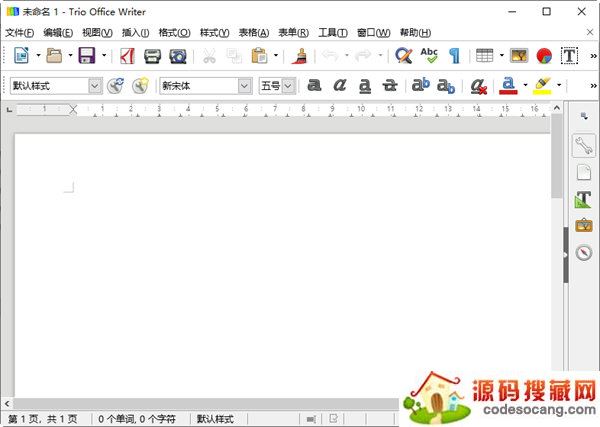Click the Print icon

(152, 56)
